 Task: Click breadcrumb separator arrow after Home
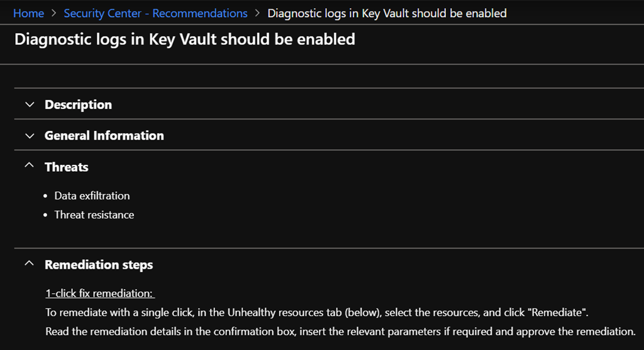coord(54,13)
